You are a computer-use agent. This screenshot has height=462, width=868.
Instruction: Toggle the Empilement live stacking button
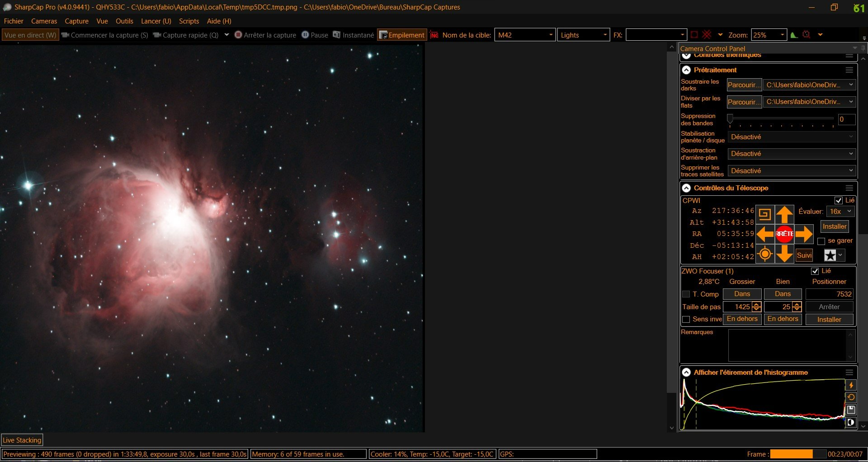[402, 35]
